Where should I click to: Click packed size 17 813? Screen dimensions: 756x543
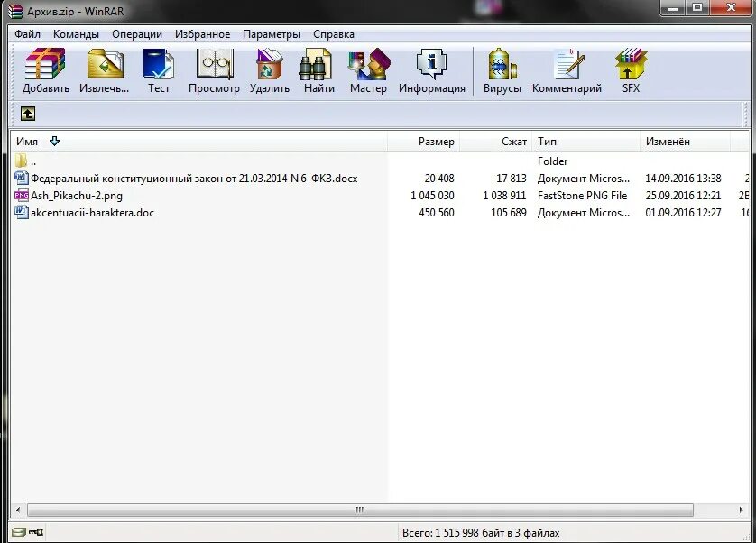512,179
